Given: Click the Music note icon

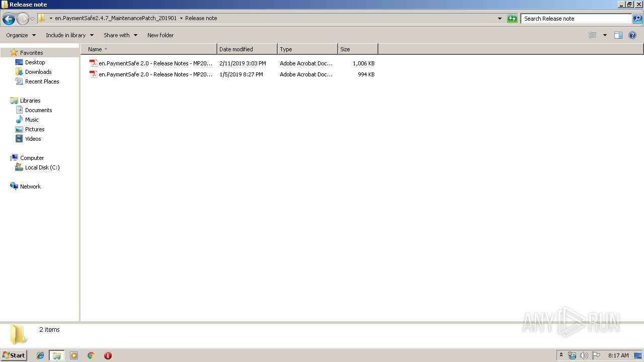Looking at the screenshot, I should pos(19,120).
